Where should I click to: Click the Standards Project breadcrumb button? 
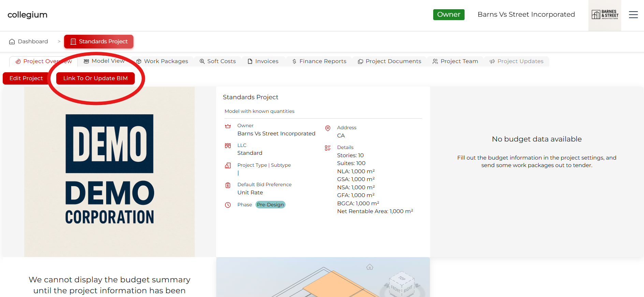(x=99, y=42)
